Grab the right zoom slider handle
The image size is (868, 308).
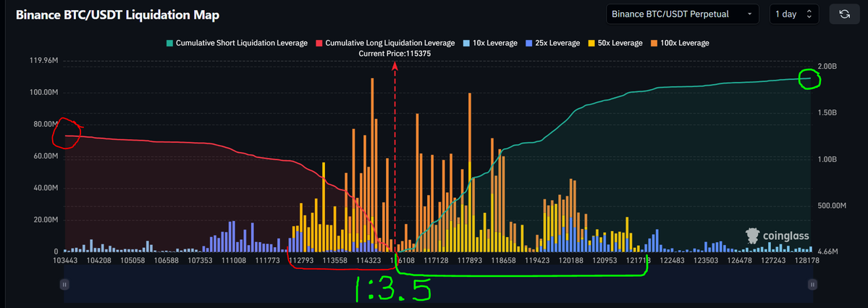point(812,284)
